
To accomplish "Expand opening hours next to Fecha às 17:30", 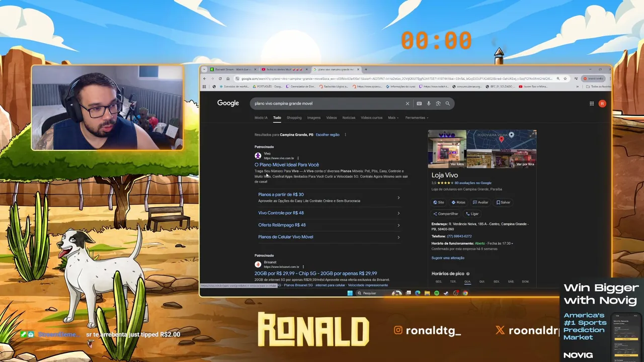I will click(x=512, y=243).
